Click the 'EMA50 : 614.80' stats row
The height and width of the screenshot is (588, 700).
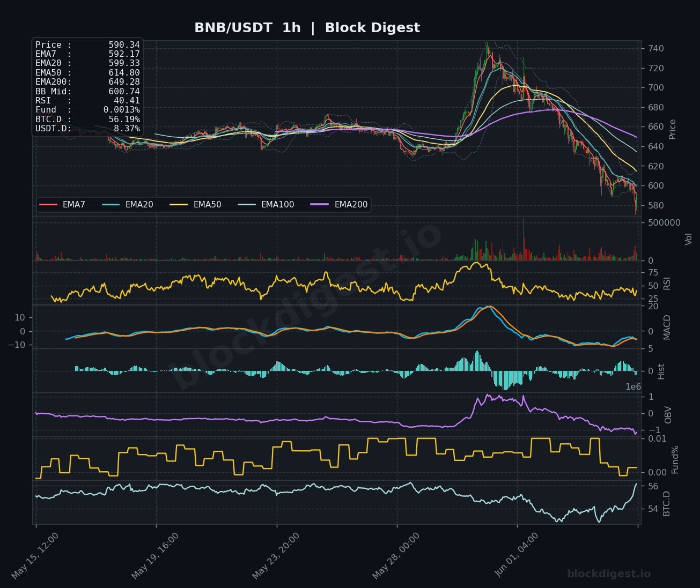87,73
